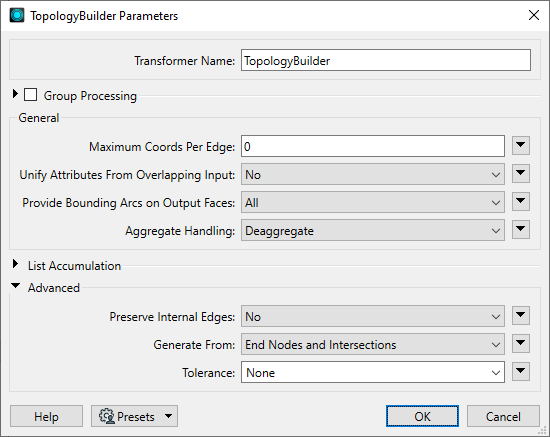Open options arrow beside Tolerance

point(521,372)
